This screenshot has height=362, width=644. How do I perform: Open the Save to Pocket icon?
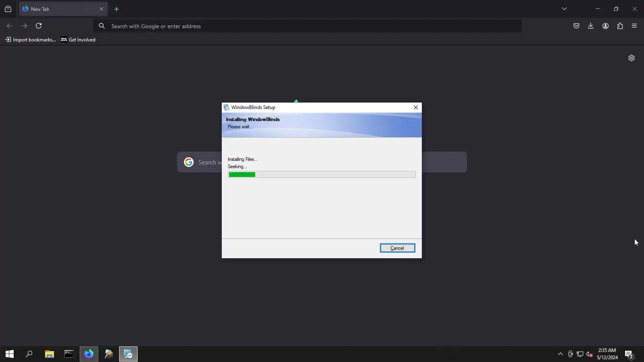click(576, 26)
